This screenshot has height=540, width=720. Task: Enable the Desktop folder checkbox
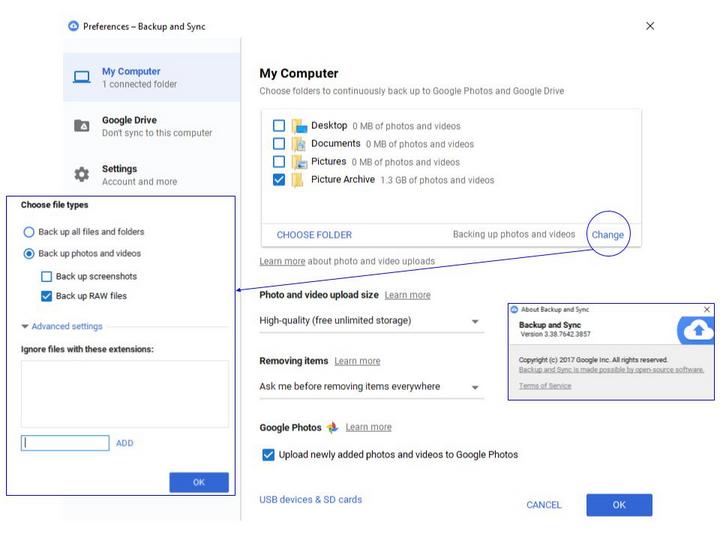point(279,125)
